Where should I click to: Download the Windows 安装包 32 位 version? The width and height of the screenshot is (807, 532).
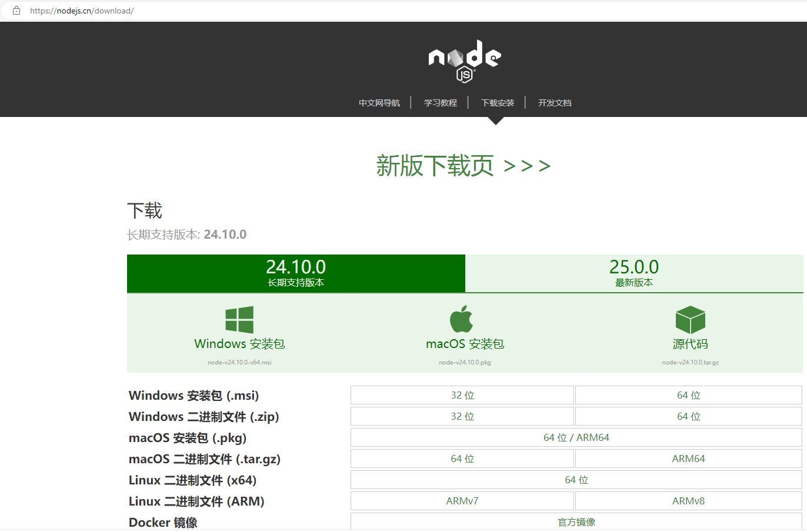click(462, 394)
